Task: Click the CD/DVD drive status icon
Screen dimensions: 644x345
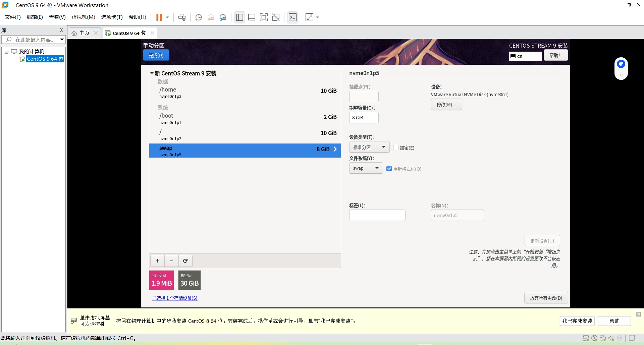Action: pos(594,338)
